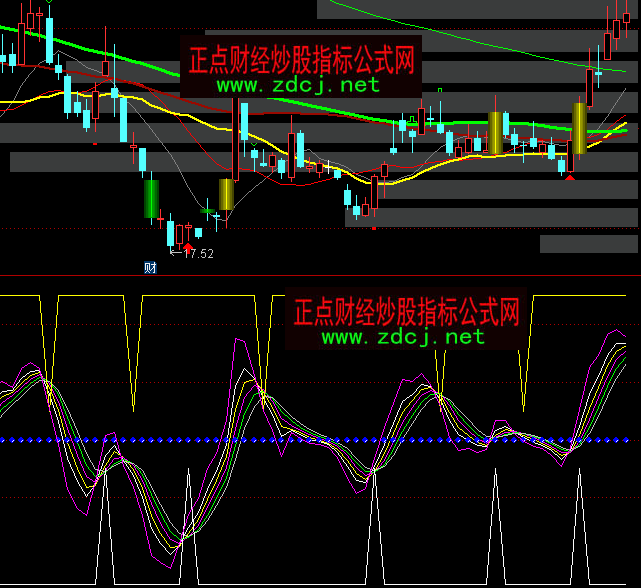Open the www.zdcj.net link in the indicator panel
The height and width of the screenshot is (588, 641).
(x=403, y=337)
